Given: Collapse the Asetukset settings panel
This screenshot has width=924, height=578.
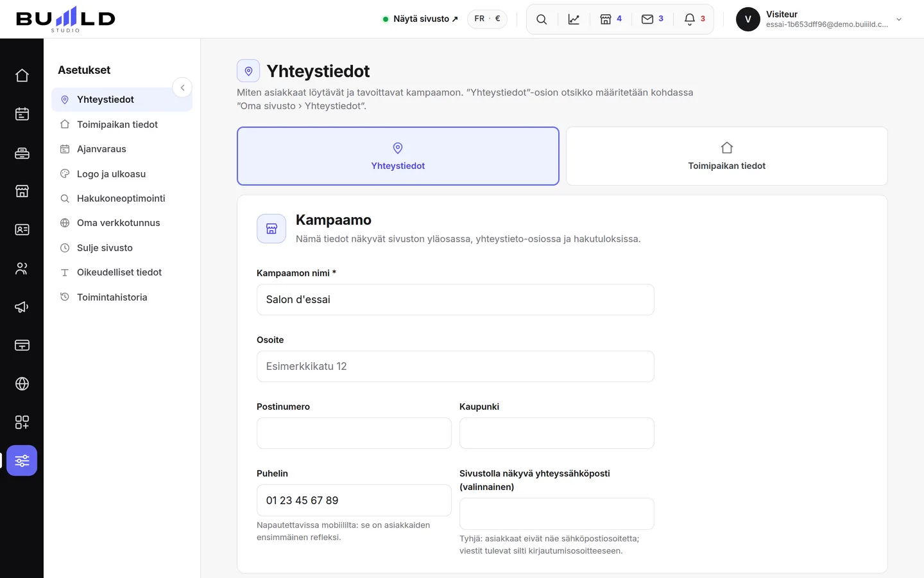Looking at the screenshot, I should tap(182, 87).
